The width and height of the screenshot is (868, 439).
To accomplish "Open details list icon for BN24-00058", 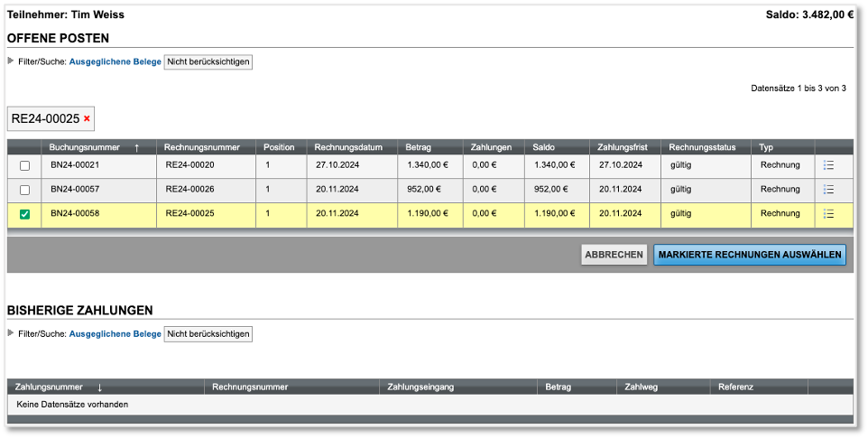I will pyautogui.click(x=828, y=214).
